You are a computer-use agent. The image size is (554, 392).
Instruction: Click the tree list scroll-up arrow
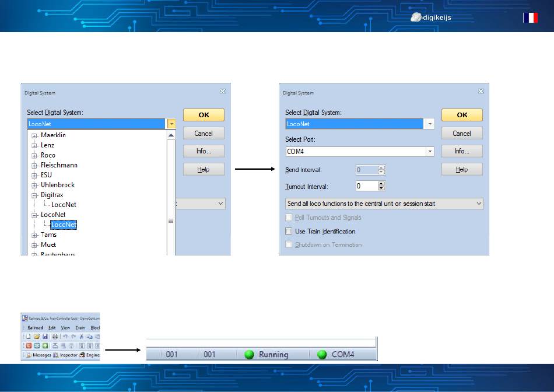click(171, 135)
